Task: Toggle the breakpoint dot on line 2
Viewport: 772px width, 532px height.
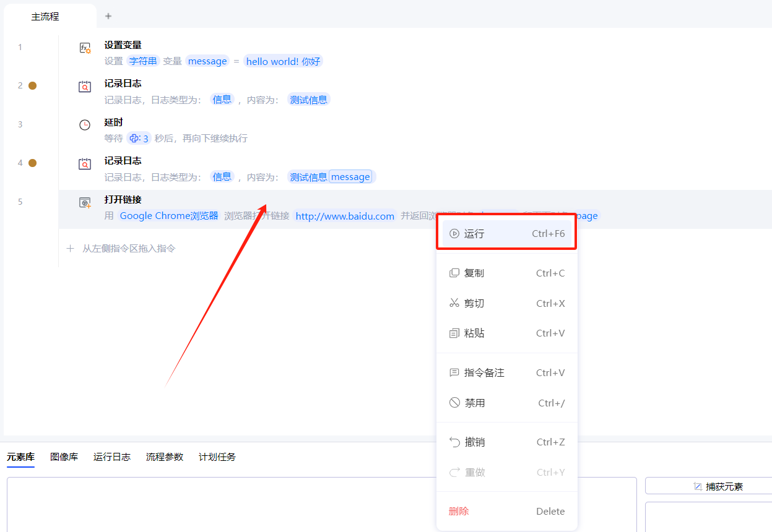Action: coord(33,86)
